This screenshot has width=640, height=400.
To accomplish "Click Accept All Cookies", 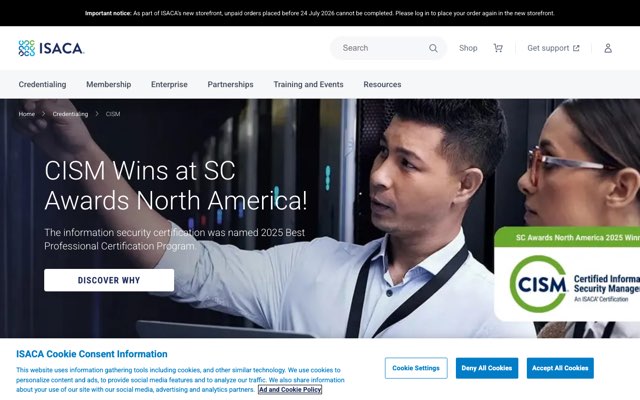I will (560, 368).
